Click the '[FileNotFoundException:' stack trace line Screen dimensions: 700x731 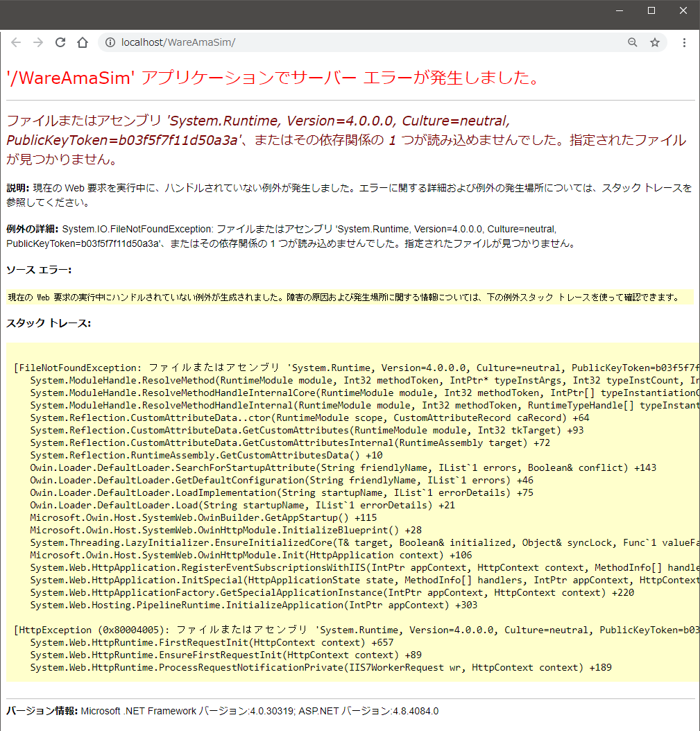pos(357,368)
